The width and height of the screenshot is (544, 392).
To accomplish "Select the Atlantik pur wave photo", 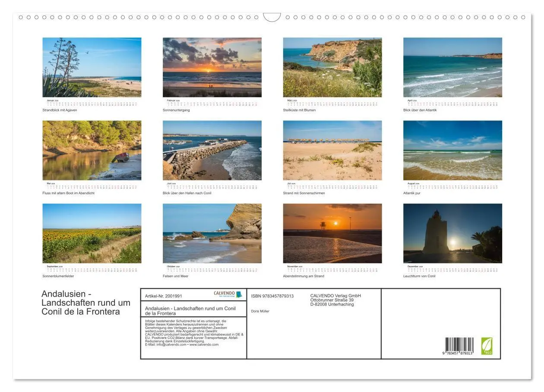I will (452, 150).
